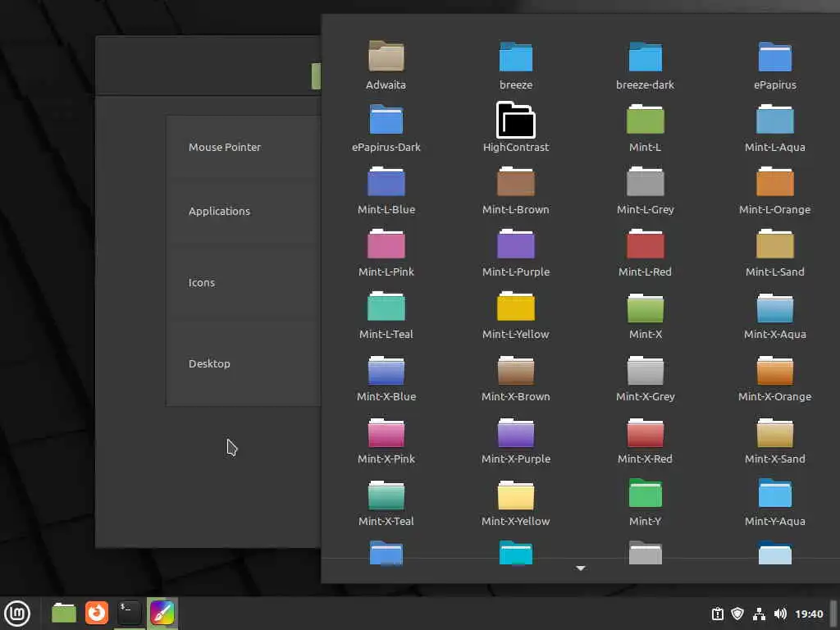Select the Mint-Y-Aqua icon theme
Screen dimensions: 840x630
tap(774, 502)
